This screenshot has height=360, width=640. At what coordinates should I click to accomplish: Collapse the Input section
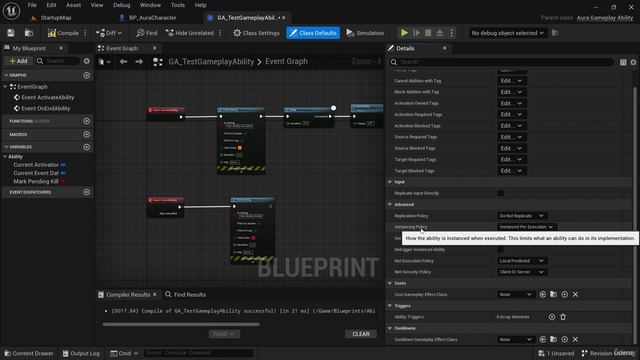389,182
